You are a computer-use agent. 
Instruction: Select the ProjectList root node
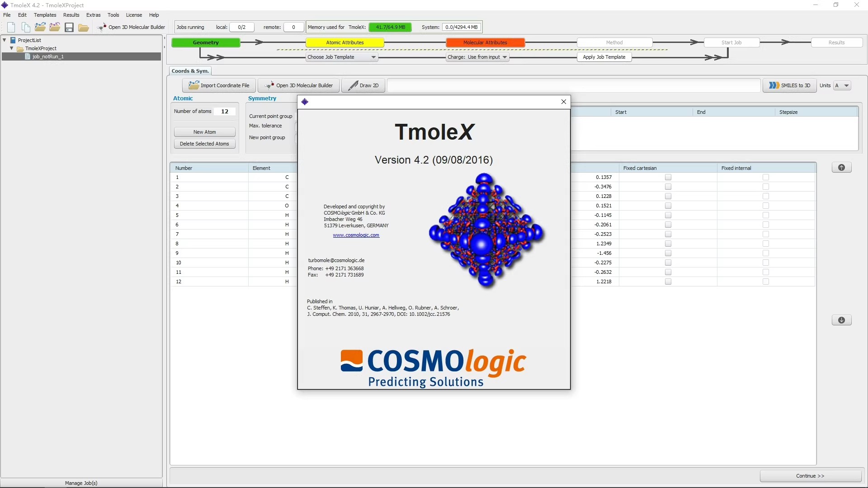click(29, 40)
